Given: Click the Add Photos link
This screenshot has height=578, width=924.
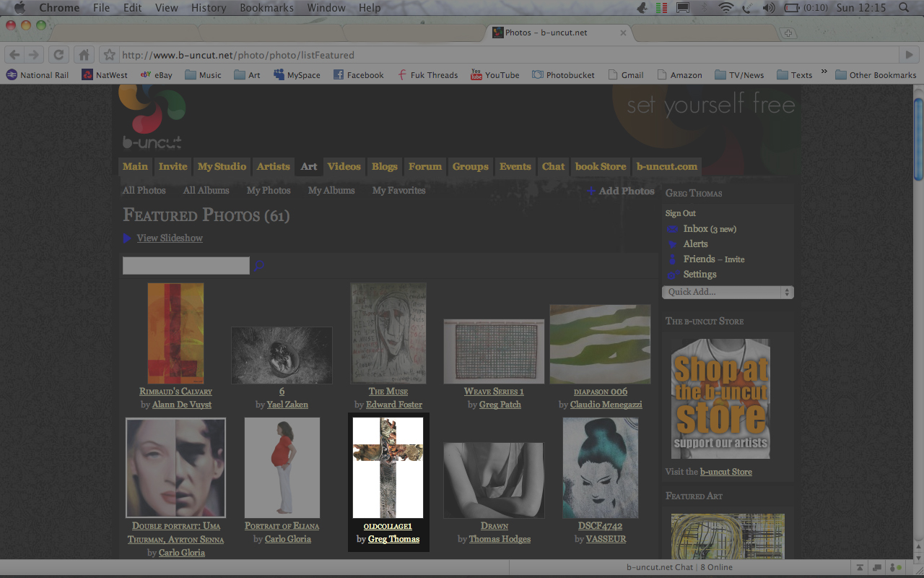Looking at the screenshot, I should [626, 191].
